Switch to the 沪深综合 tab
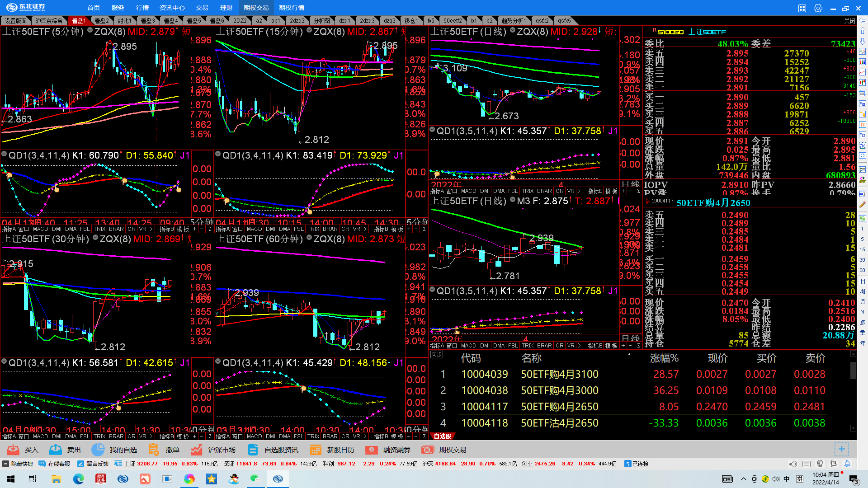 point(49,21)
